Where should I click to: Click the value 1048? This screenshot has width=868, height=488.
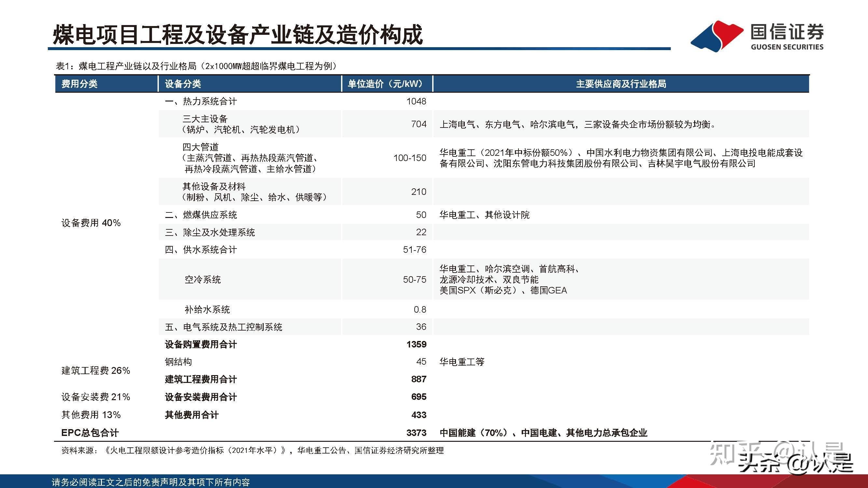tap(416, 102)
